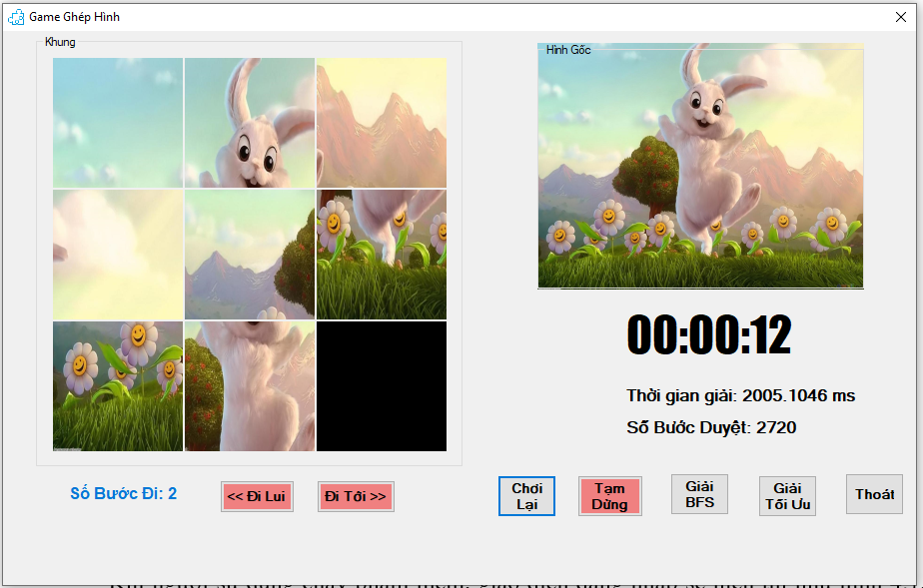This screenshot has width=923, height=588.
Task: Close the Game Ghép Hình window
Action: click(x=901, y=17)
